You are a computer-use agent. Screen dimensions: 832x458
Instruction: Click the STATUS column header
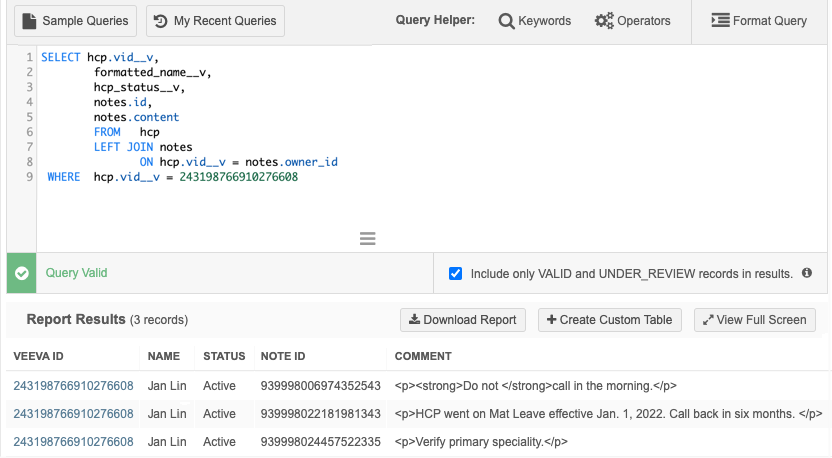(x=224, y=356)
